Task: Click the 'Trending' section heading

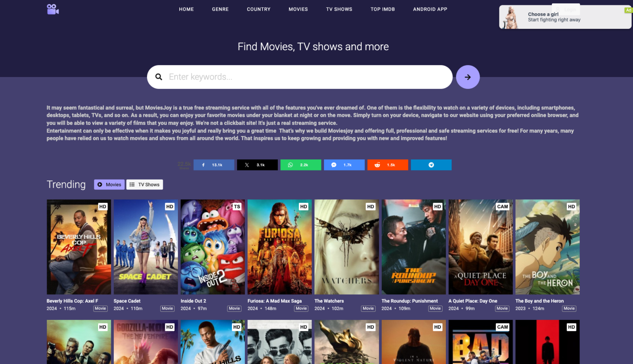Action: pos(66,184)
